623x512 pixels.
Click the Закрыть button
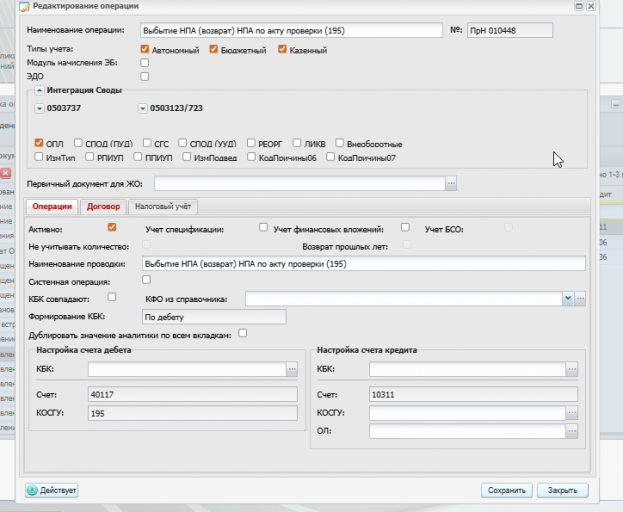[562, 491]
